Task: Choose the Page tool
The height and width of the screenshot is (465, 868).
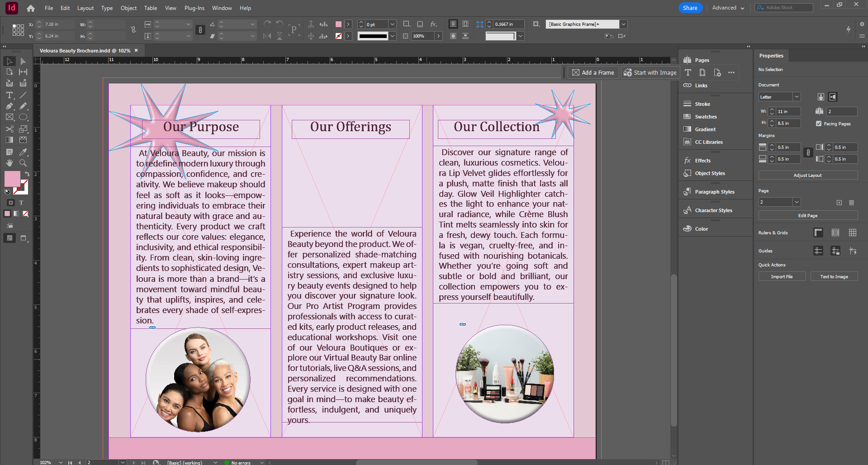Action: click(x=9, y=72)
